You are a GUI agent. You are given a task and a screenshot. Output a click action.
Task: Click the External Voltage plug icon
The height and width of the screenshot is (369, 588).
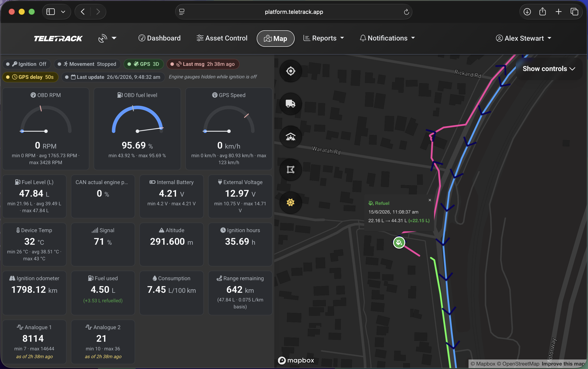pos(220,182)
